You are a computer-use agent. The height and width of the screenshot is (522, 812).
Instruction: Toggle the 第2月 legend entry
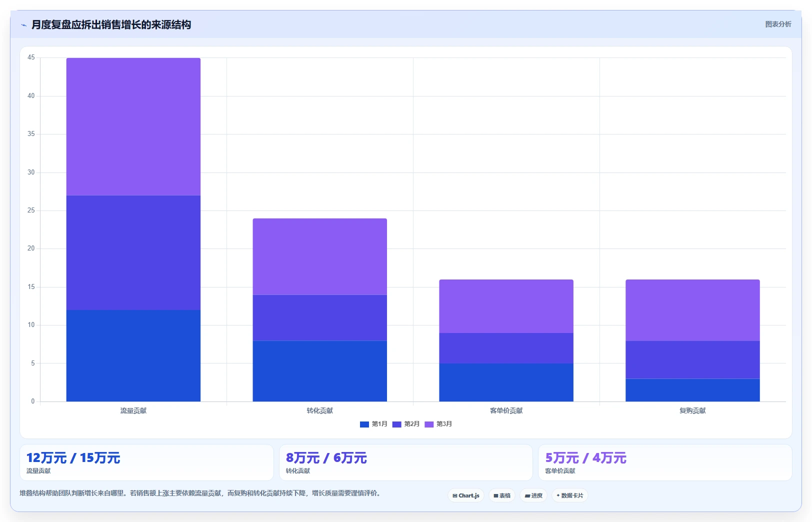[x=406, y=424]
